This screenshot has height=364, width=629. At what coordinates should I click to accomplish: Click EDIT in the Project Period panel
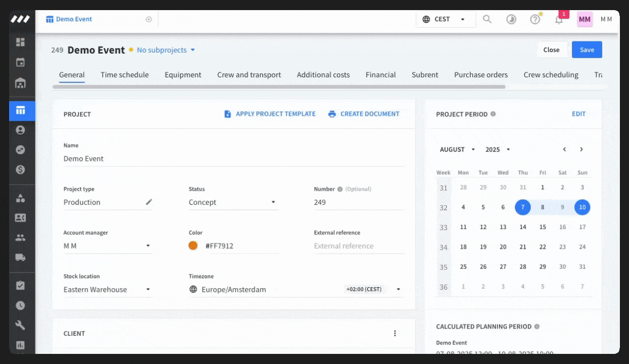(x=578, y=114)
